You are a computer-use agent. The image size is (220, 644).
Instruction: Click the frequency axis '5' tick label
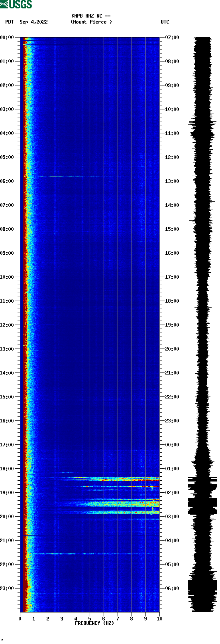coord(90,619)
